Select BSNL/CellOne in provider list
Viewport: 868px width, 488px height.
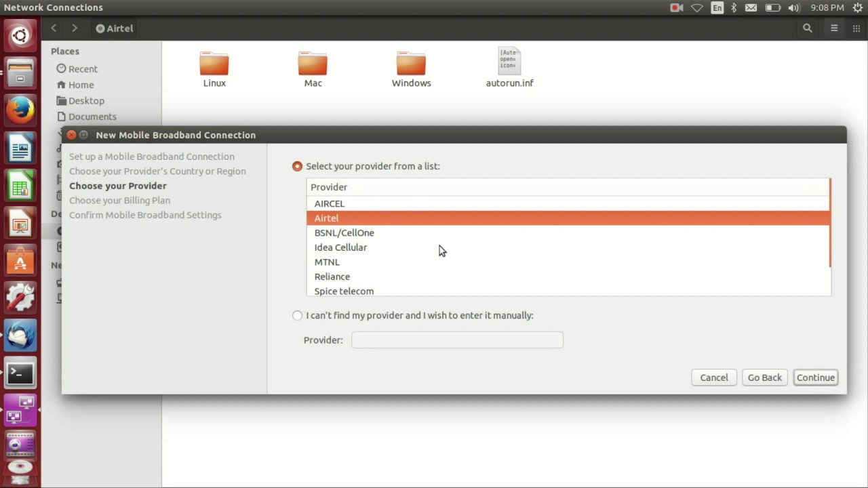[x=568, y=232]
